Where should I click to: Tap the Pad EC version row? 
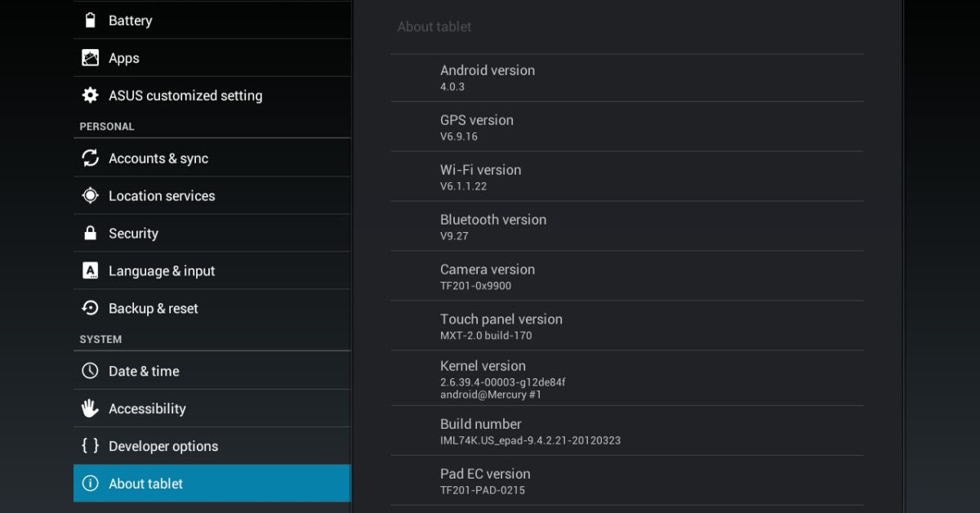tap(626, 481)
